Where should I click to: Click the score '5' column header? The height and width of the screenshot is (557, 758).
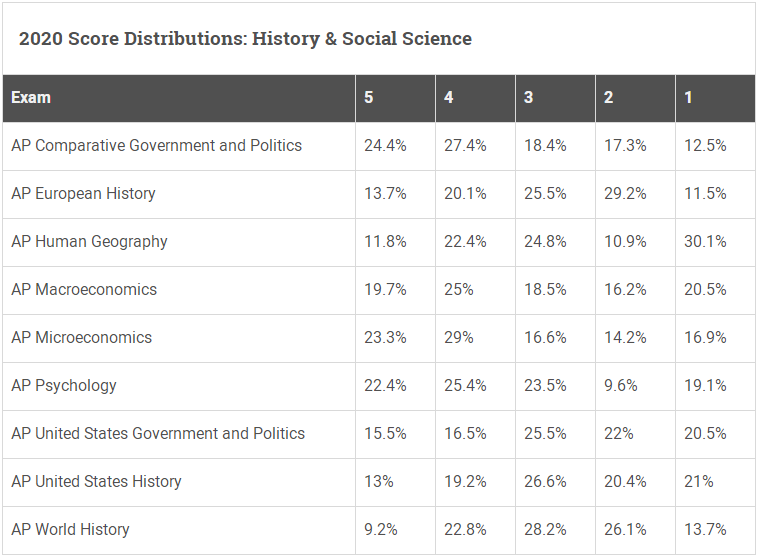tap(369, 98)
